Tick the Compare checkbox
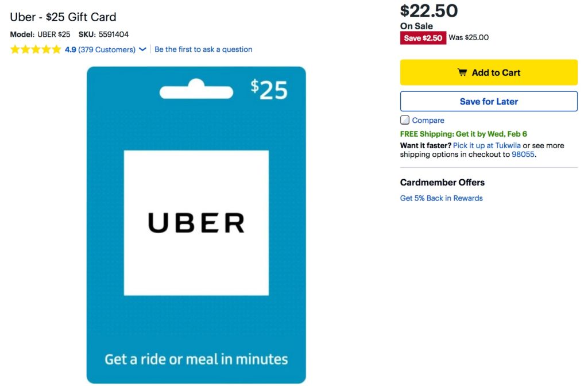Image resolution: width=588 pixels, height=386 pixels. point(405,120)
